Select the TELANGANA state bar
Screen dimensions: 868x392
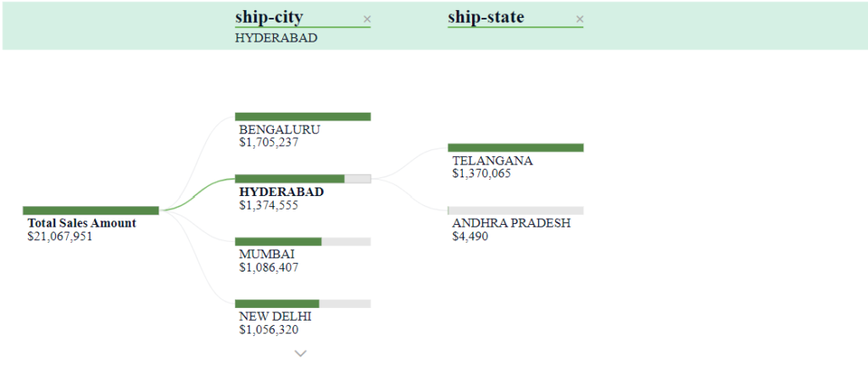coord(515,148)
